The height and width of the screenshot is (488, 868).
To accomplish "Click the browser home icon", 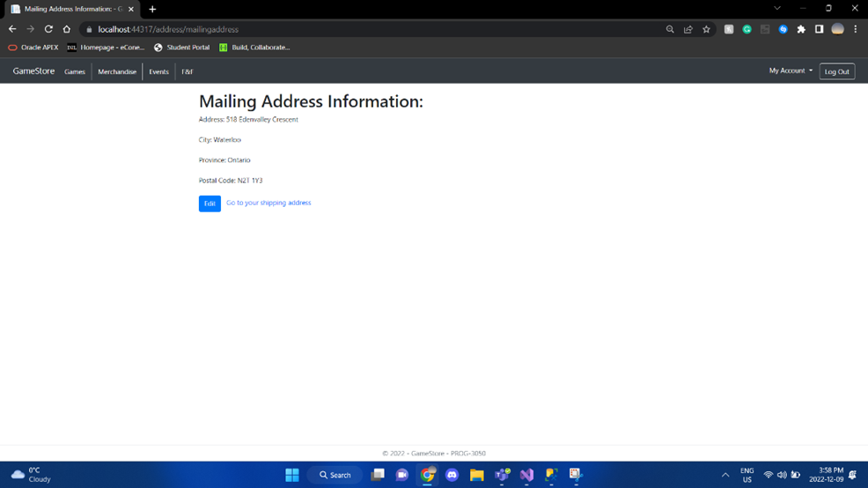I will point(66,29).
